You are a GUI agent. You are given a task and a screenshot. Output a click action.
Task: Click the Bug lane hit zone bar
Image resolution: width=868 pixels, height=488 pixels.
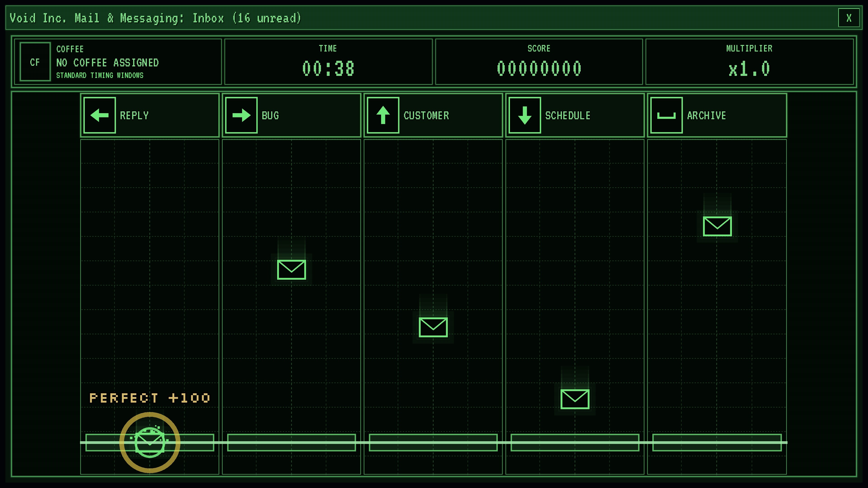pyautogui.click(x=291, y=443)
